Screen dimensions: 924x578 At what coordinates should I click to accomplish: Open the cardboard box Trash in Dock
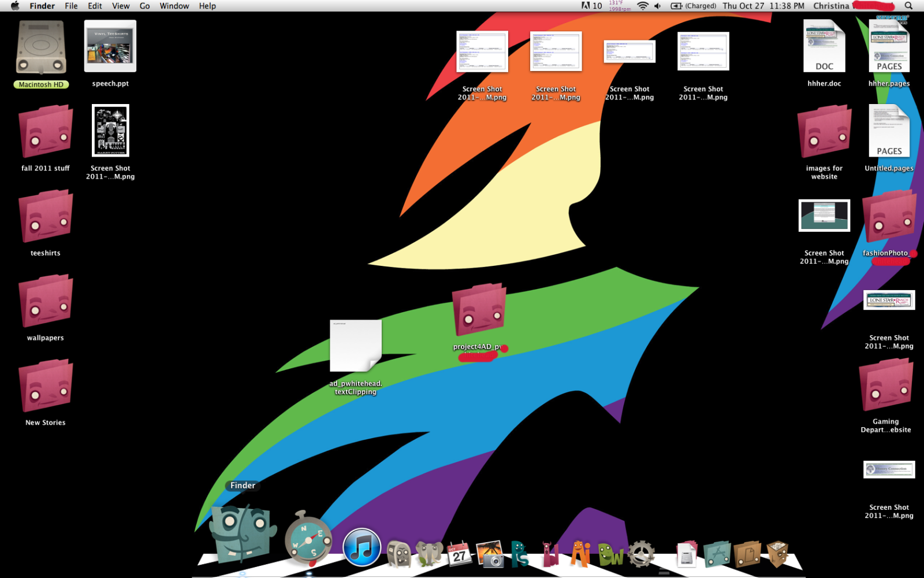(778, 554)
